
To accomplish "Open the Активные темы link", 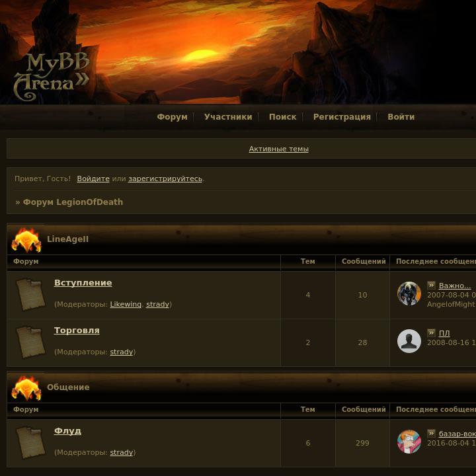I will [279, 149].
